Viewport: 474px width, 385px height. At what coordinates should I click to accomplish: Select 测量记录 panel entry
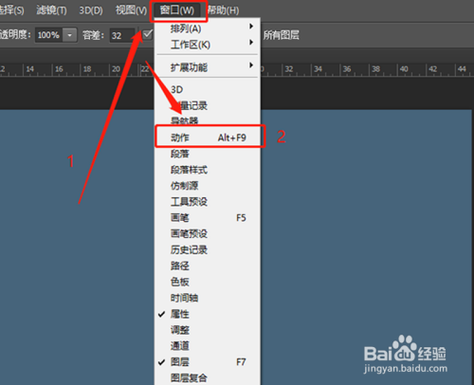[207, 106]
